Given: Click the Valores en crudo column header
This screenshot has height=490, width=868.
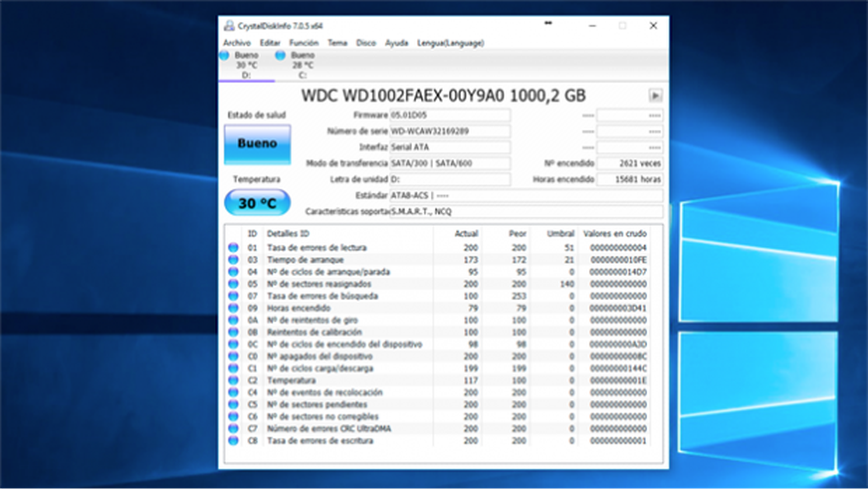Looking at the screenshot, I should (x=614, y=234).
